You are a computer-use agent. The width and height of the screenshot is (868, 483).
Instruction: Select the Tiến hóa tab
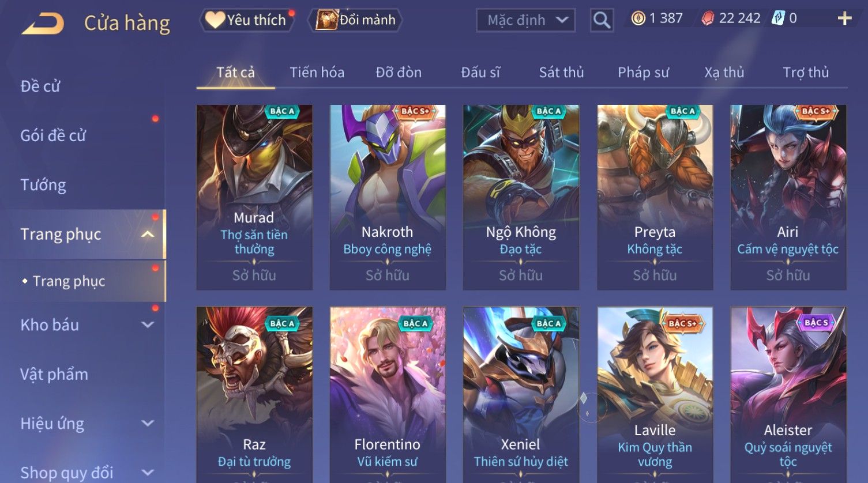coord(317,73)
